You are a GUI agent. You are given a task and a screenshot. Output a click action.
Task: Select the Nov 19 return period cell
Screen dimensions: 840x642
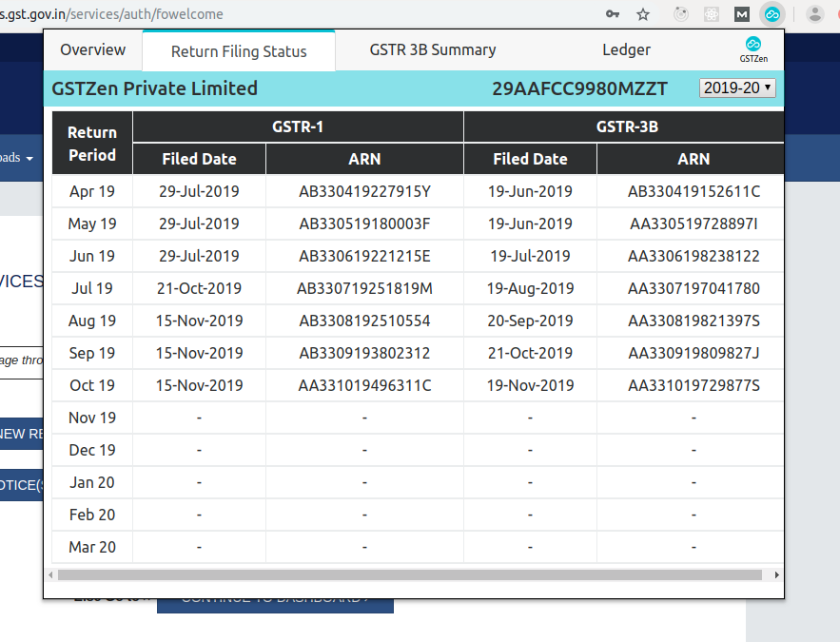pos(92,418)
